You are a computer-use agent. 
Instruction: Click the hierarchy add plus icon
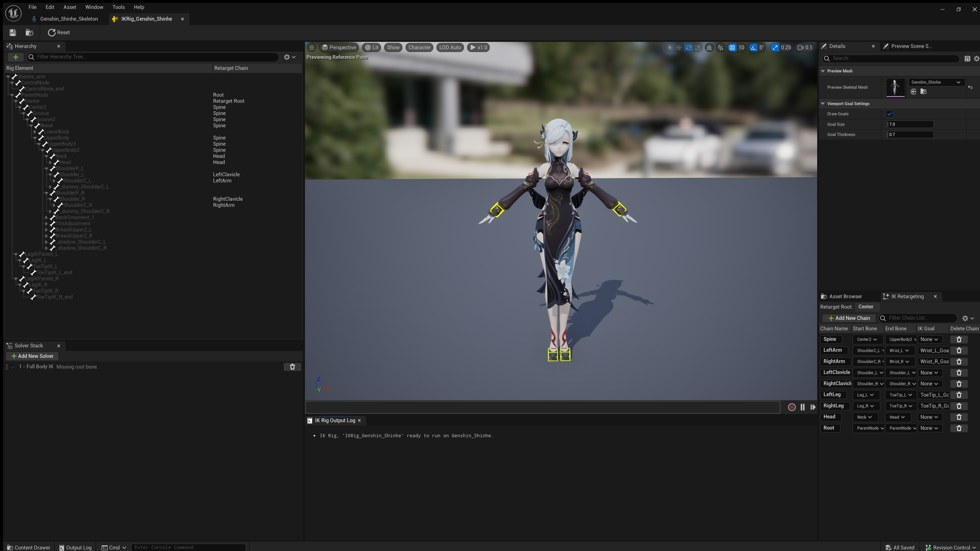(16, 57)
